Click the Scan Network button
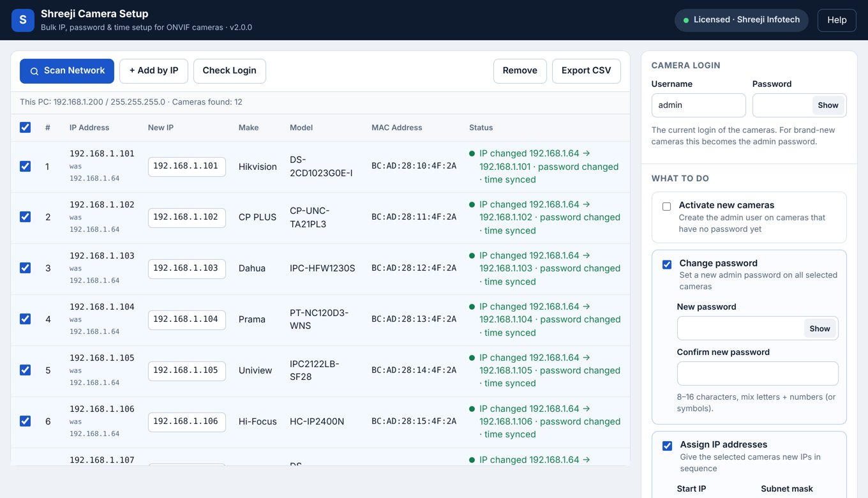Screen dimensions: 868x498 click(x=67, y=71)
